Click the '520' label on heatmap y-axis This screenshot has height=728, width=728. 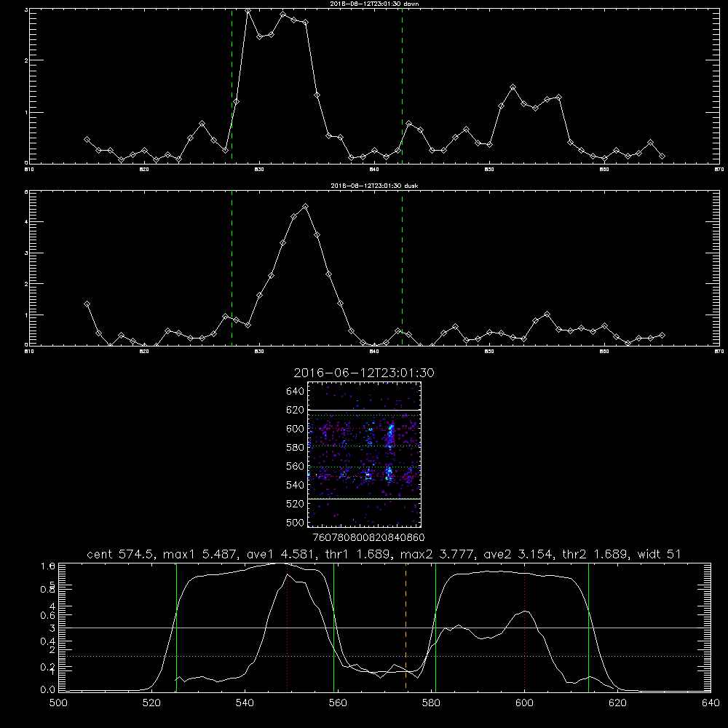tap(295, 504)
